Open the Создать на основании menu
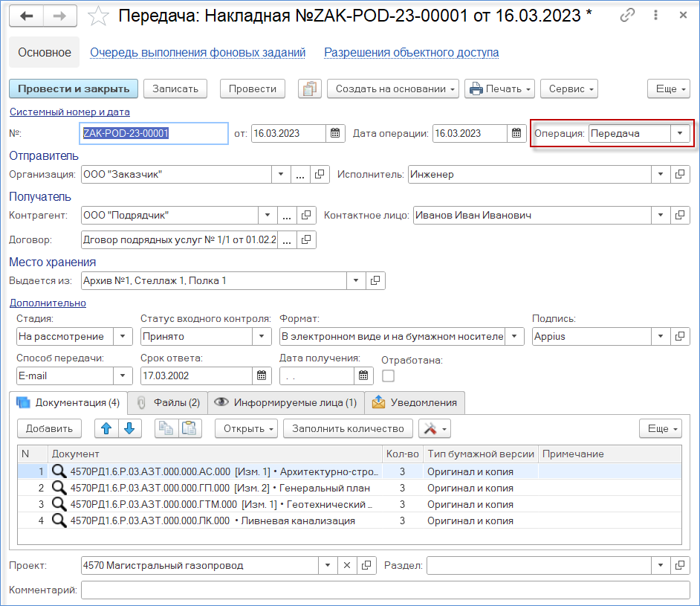The height and width of the screenshot is (606, 700). [393, 89]
